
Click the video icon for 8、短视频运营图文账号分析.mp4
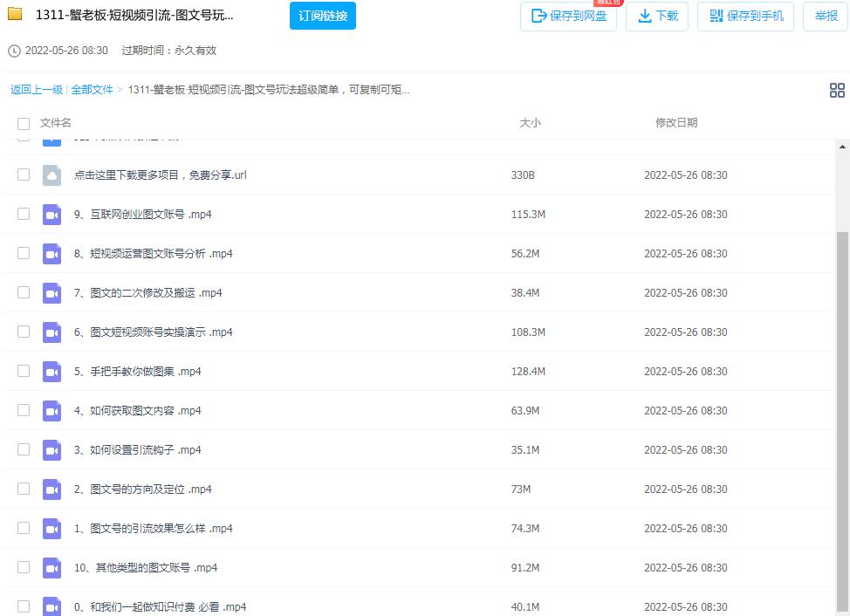pos(51,254)
